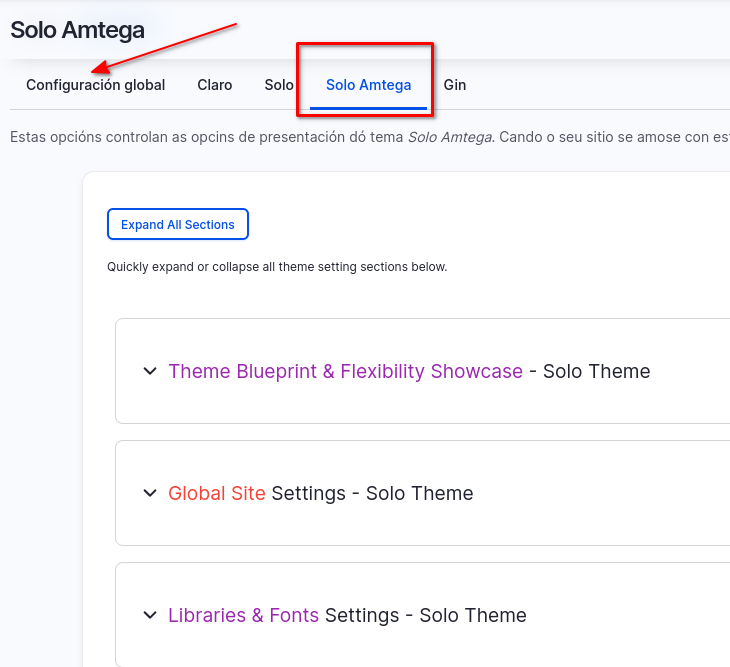
Task: Open the purple Libraries & Fonts title
Action: (243, 615)
